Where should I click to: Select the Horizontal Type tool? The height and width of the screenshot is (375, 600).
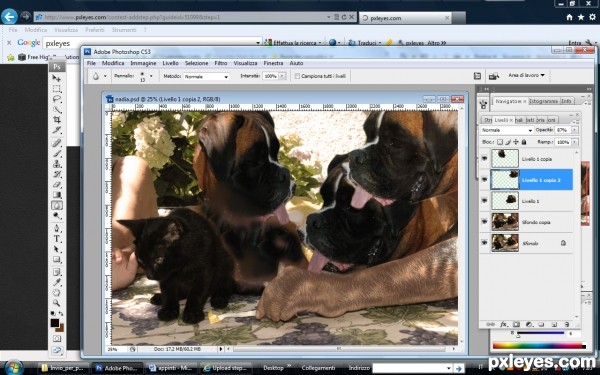[x=57, y=239]
